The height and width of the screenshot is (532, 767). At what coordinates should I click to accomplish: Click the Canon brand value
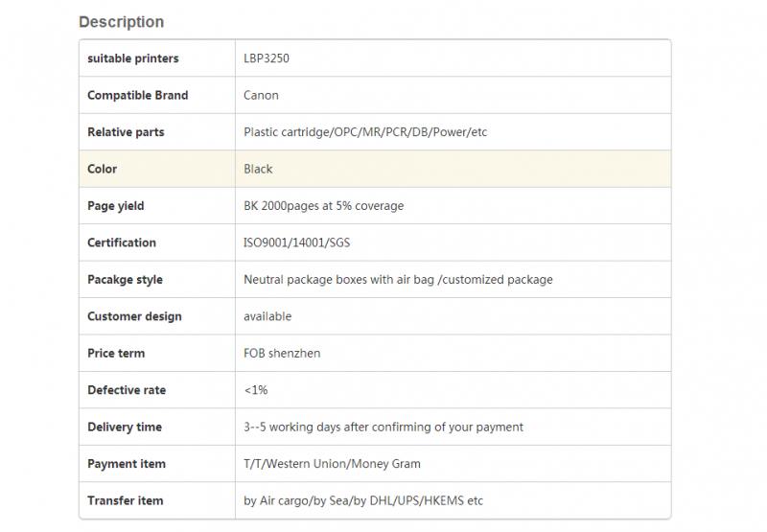(x=261, y=95)
